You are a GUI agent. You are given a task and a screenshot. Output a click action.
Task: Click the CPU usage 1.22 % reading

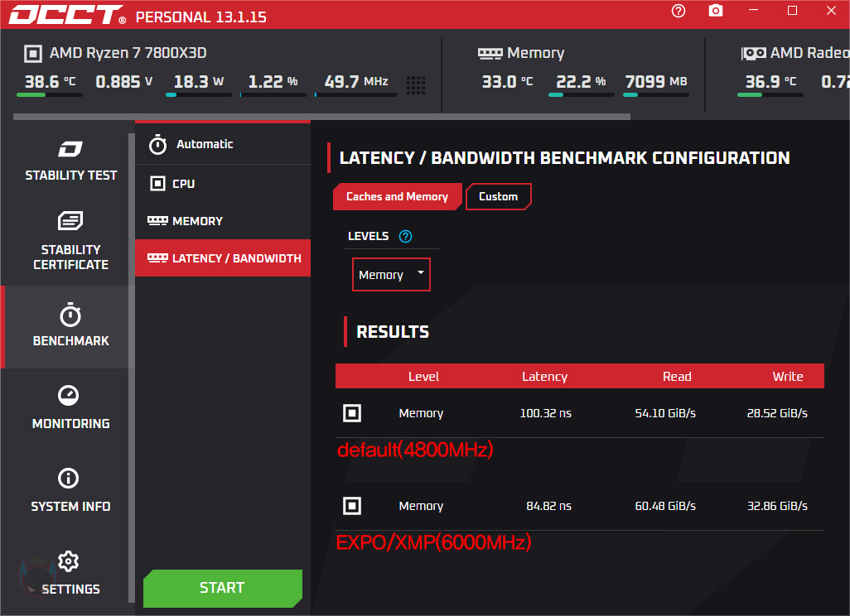tap(273, 82)
